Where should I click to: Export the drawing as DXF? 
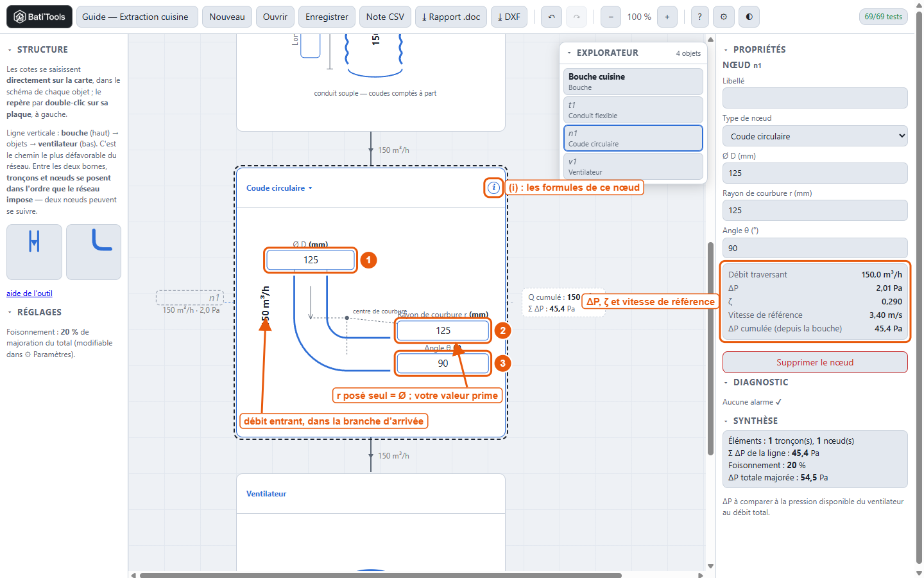pos(509,17)
